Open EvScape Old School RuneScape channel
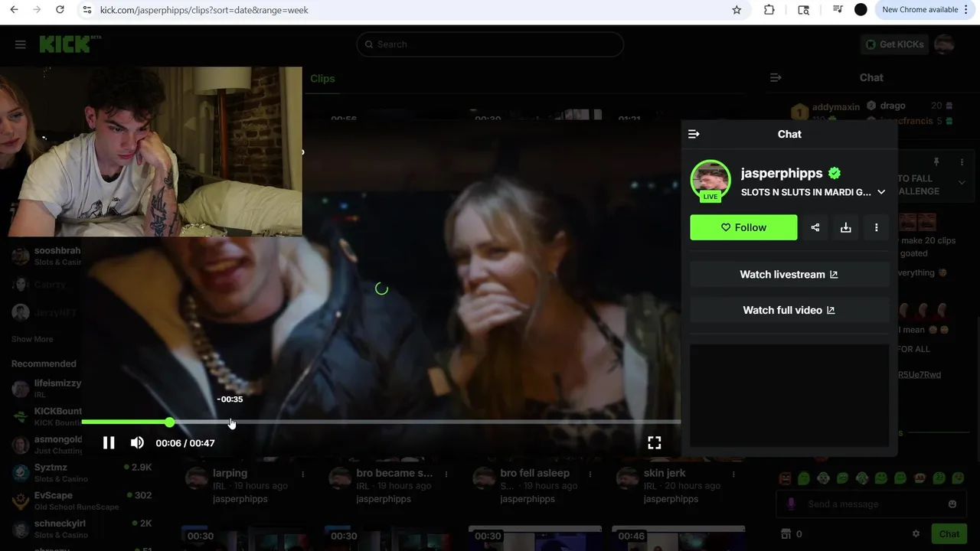 pyautogui.click(x=83, y=500)
